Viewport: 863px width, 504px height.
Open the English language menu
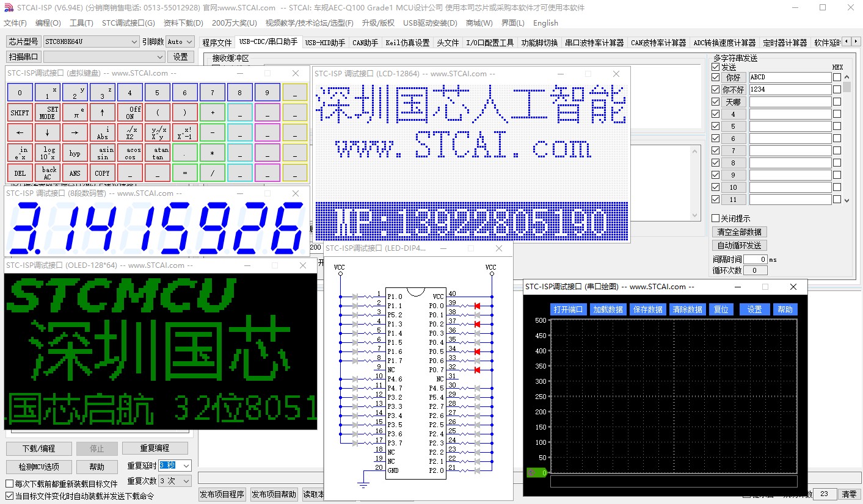(x=545, y=23)
